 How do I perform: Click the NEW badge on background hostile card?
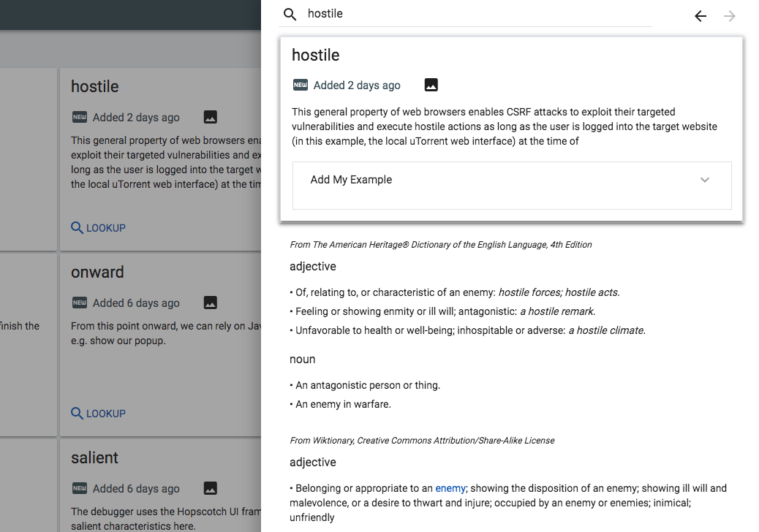[x=80, y=117]
